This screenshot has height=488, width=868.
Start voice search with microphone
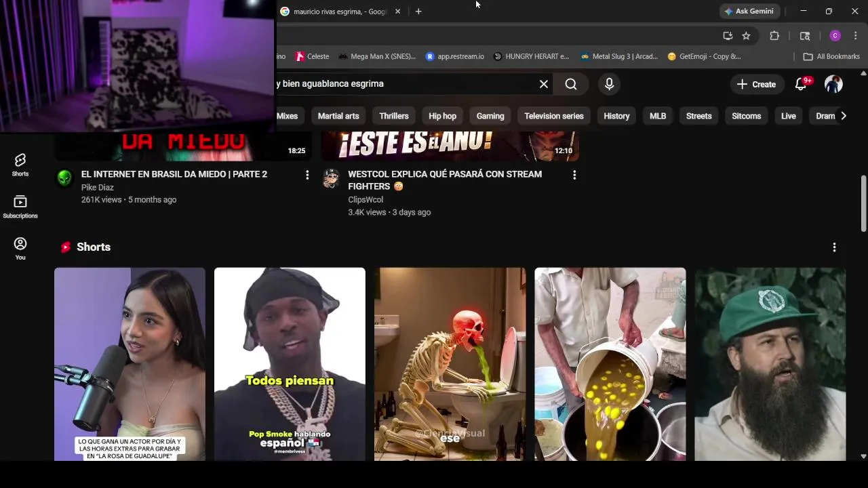(x=609, y=84)
